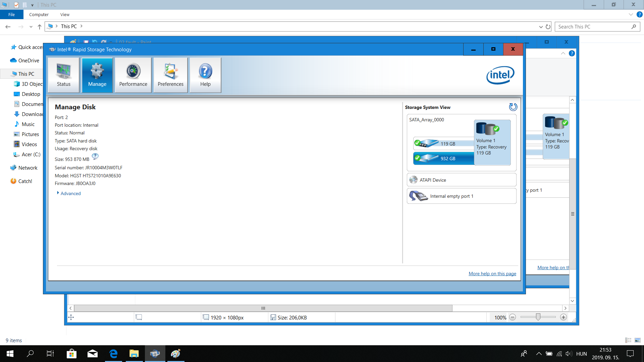
Task: Select the 119 GB disk in array
Action: 443,143
